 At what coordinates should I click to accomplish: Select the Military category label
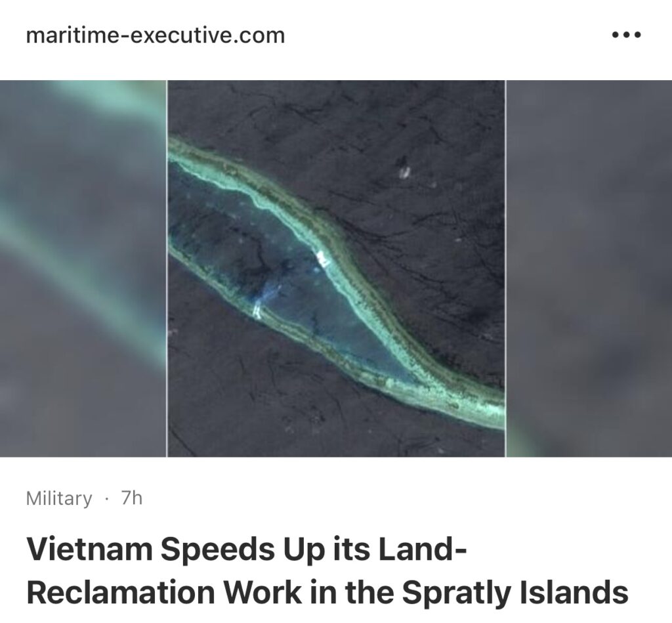[x=58, y=498]
